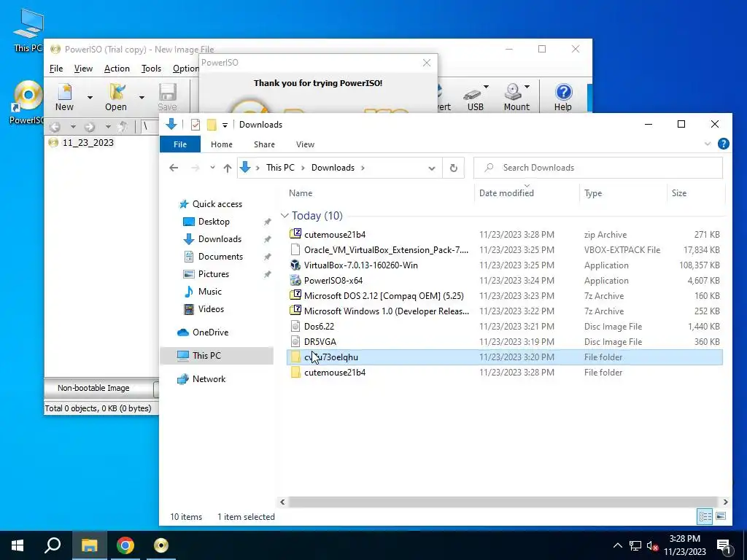Select the Dos6.22 disc image file
Screen dimensions: 747x560
[505, 326]
